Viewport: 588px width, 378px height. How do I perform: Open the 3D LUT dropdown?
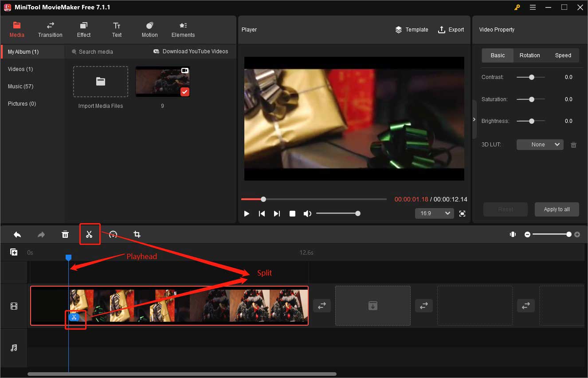click(x=540, y=145)
